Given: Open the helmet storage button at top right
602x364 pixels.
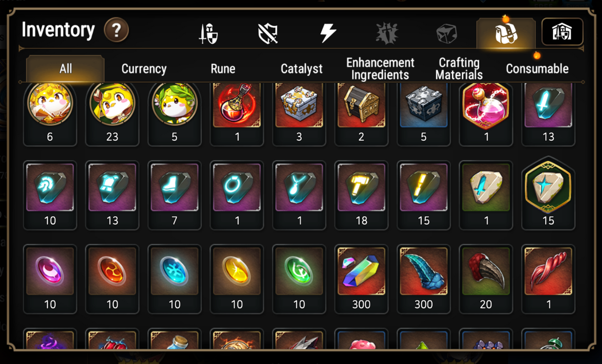Looking at the screenshot, I should click(562, 32).
